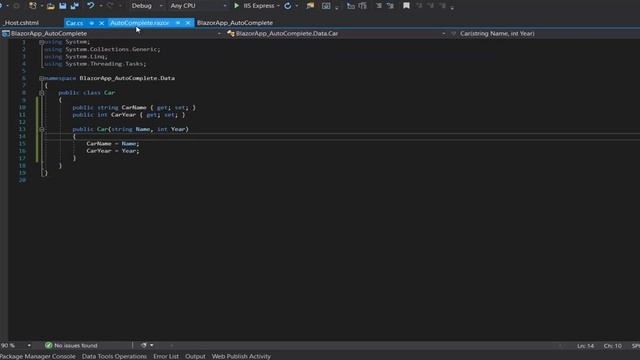The height and width of the screenshot is (360, 640).
Task: Click the Undo arrow icon
Action: [x=91, y=6]
